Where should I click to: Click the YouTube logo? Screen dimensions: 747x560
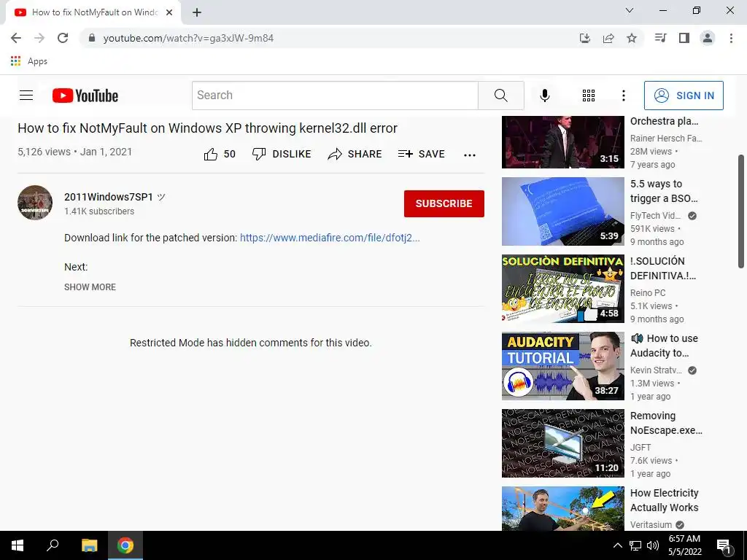click(85, 96)
